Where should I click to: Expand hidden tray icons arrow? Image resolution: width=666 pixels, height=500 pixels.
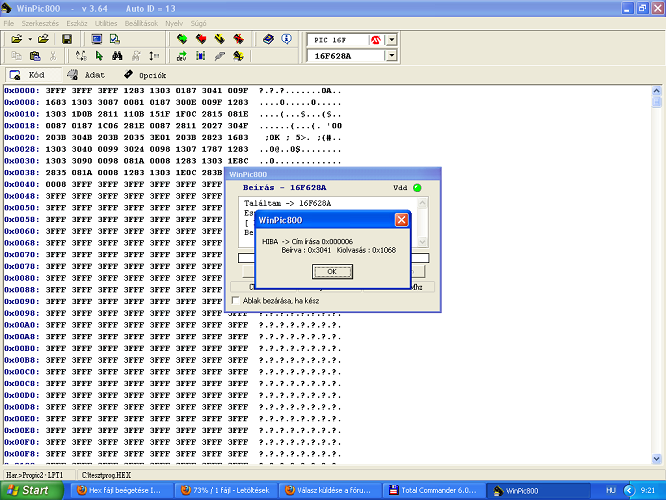629,491
